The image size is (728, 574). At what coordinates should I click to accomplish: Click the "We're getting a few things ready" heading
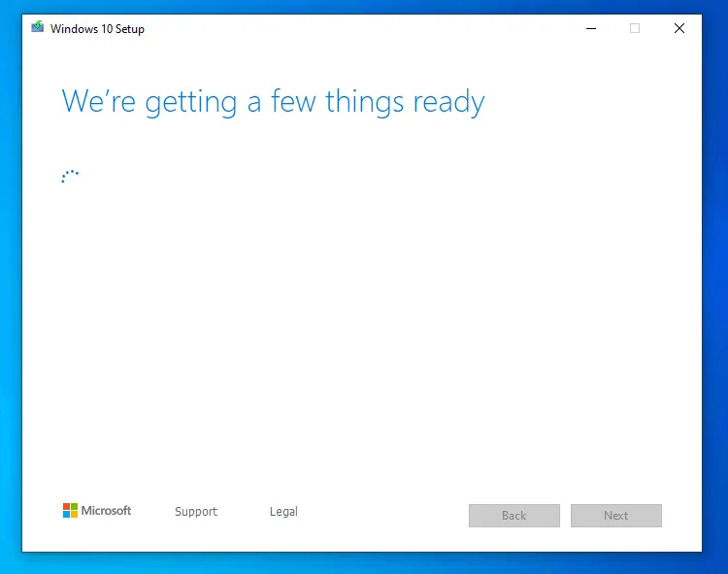[x=272, y=102]
